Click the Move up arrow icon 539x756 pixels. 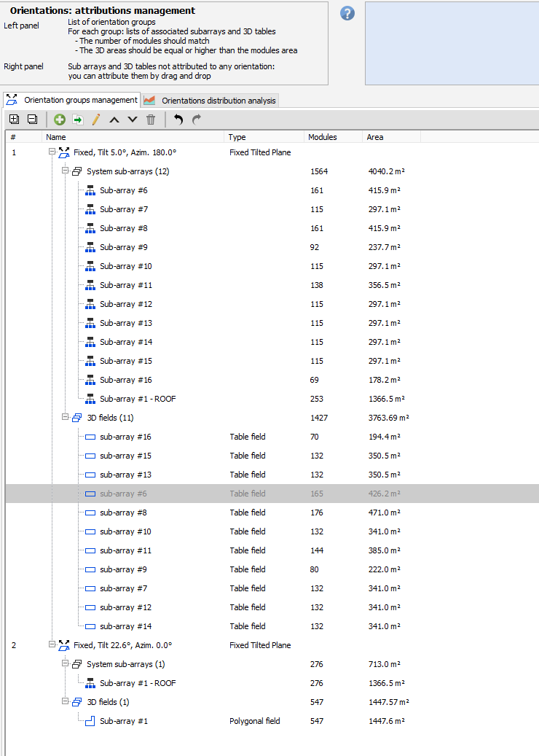point(114,120)
